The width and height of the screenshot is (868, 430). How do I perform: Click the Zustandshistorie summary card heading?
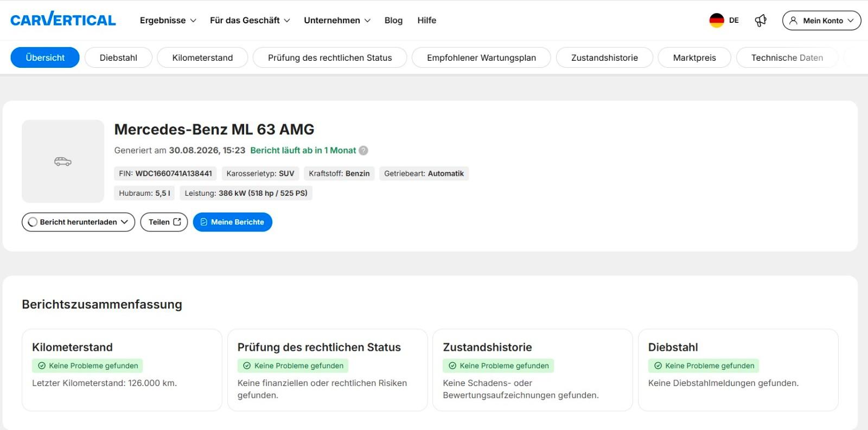487,348
